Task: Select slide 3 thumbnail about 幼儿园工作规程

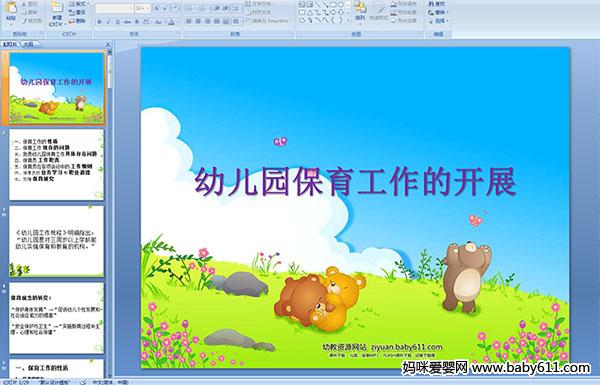Action: click(56, 241)
